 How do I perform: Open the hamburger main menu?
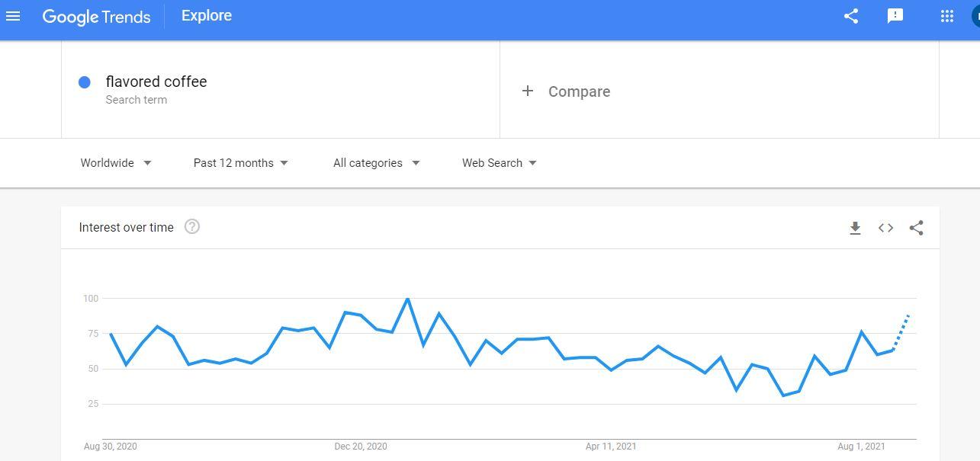click(x=13, y=16)
